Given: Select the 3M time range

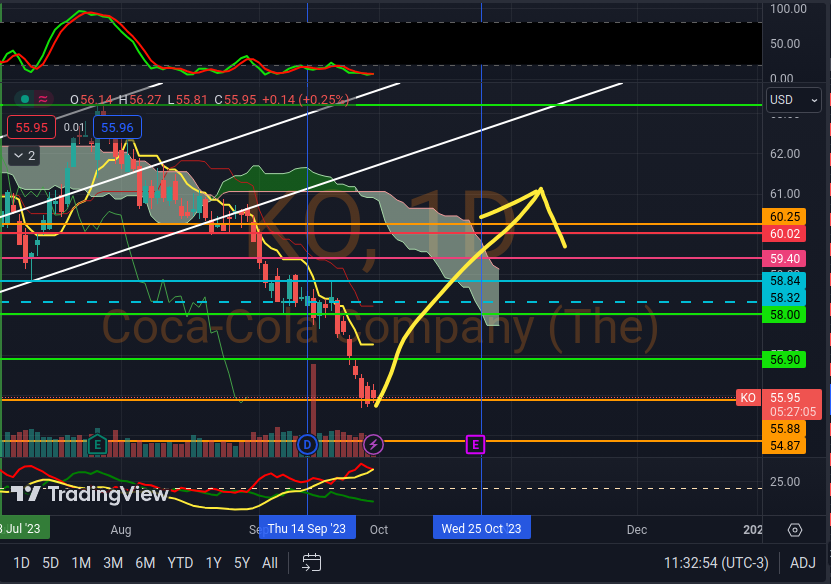Looking at the screenshot, I should 113,563.
